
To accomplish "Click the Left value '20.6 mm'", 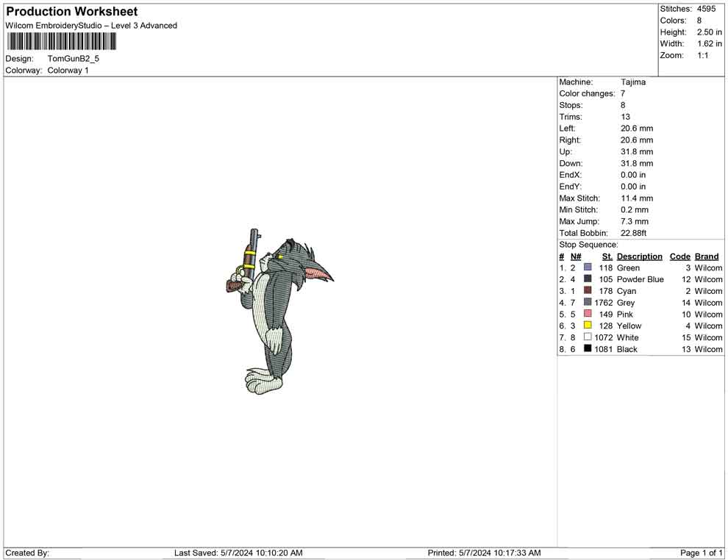I will (x=637, y=129).
